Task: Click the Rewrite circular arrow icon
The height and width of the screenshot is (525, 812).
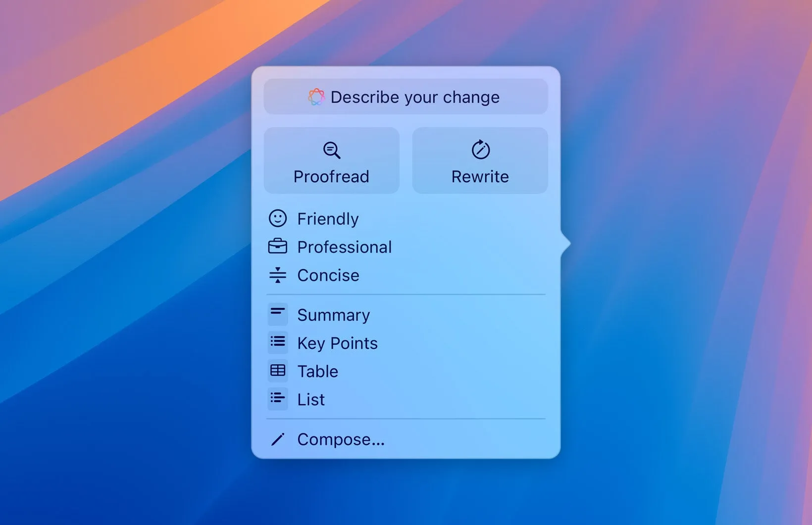Action: (479, 150)
